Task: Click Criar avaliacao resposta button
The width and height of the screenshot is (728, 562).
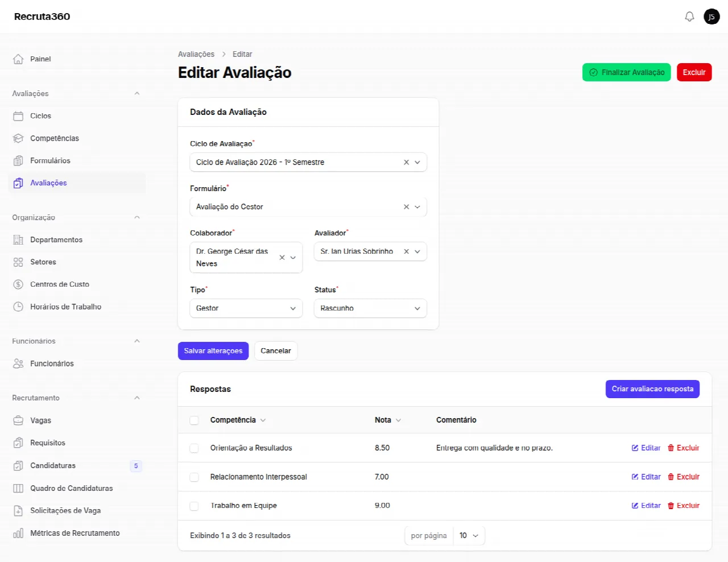Action: point(652,389)
